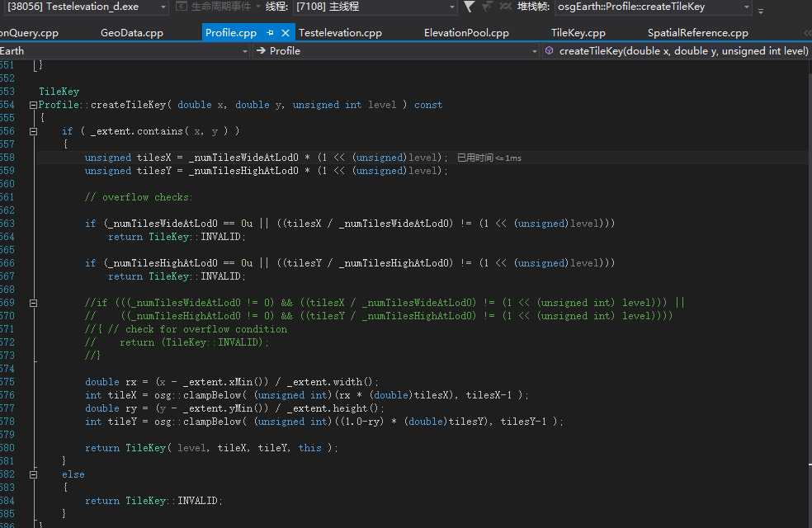Click 'int tileX' clampBelow line
The width and height of the screenshot is (812, 528).
pyautogui.click(x=307, y=395)
